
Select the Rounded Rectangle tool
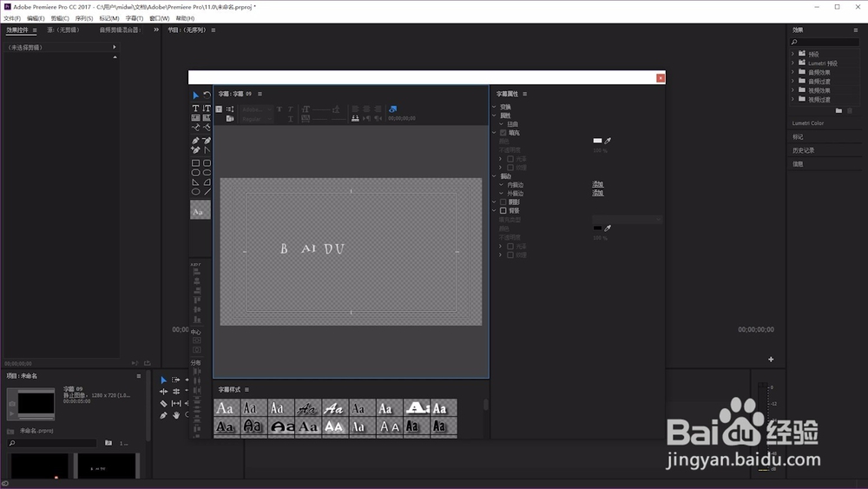[x=207, y=172]
